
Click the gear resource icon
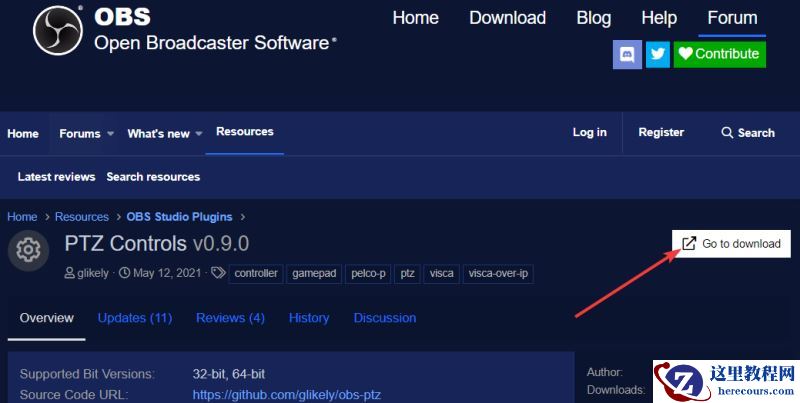[x=28, y=250]
